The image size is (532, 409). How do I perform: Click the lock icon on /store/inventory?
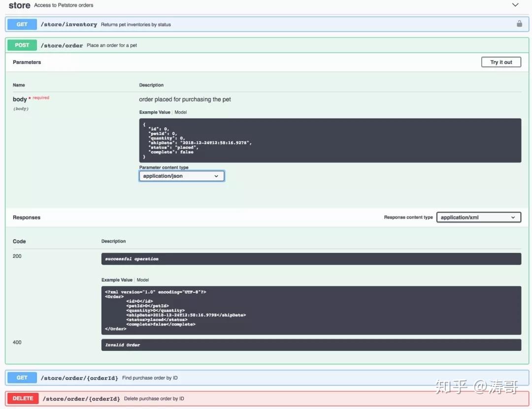tap(519, 24)
